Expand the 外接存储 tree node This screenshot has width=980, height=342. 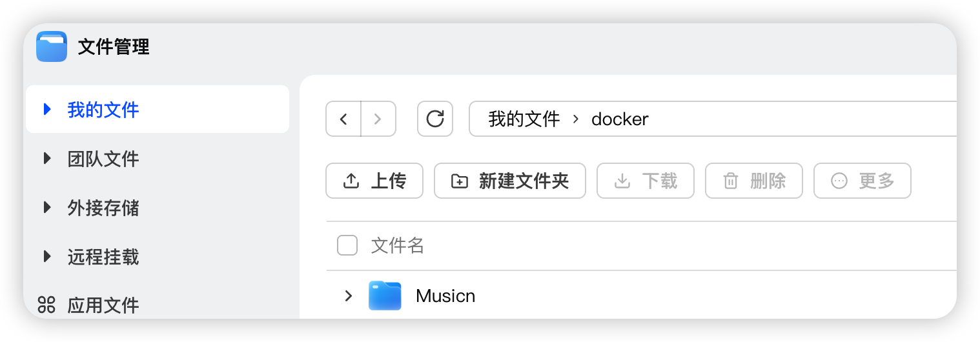click(x=46, y=208)
